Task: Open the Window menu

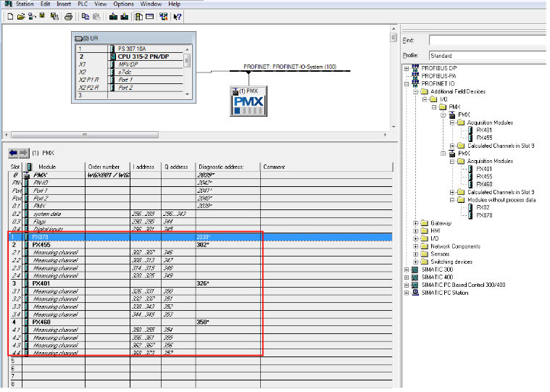Action: point(151,4)
